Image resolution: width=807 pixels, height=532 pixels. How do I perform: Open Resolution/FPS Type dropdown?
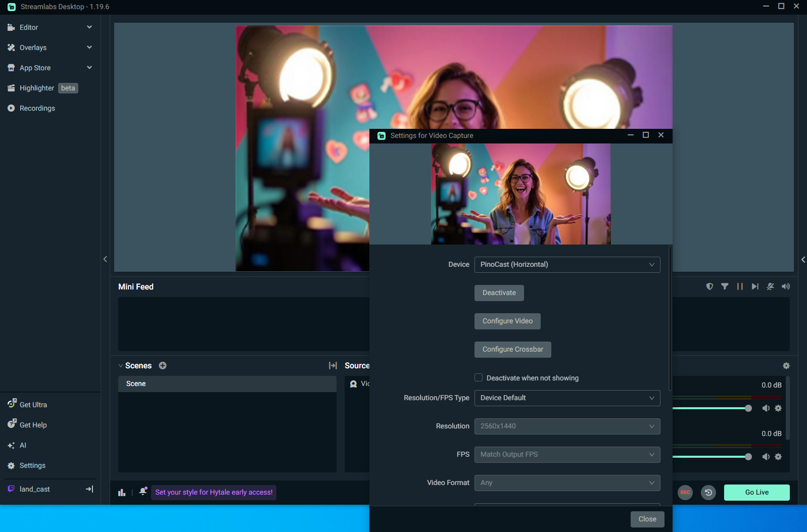(x=567, y=398)
